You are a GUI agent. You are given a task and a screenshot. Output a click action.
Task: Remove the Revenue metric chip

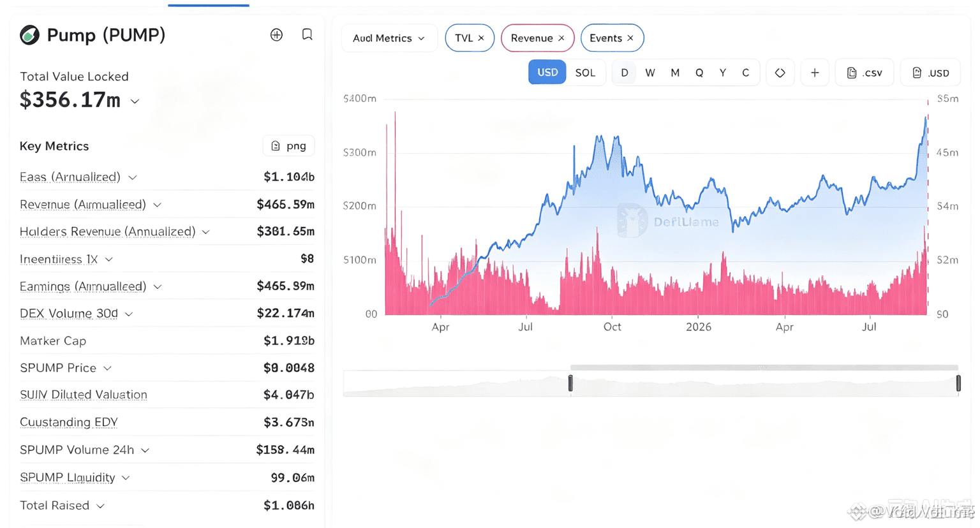point(561,38)
